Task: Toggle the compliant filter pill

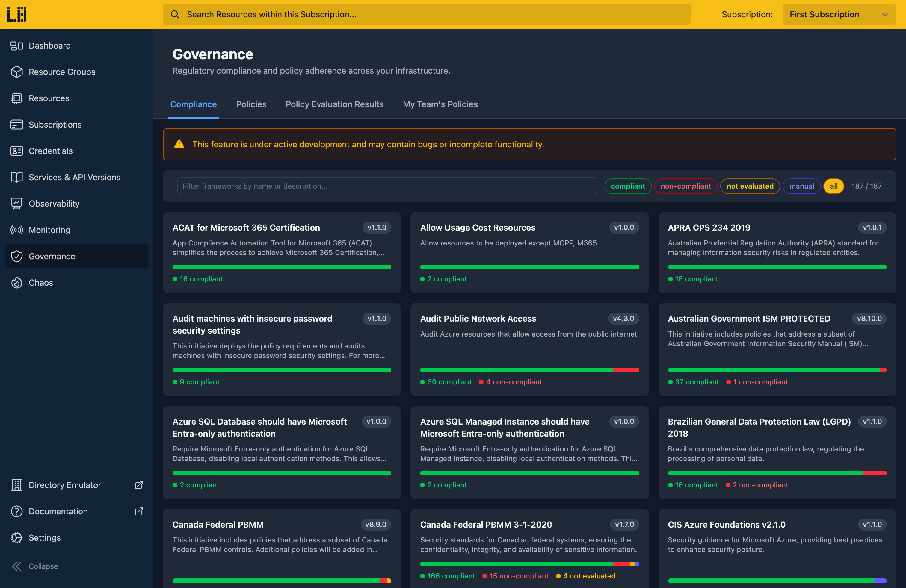Action: point(628,186)
